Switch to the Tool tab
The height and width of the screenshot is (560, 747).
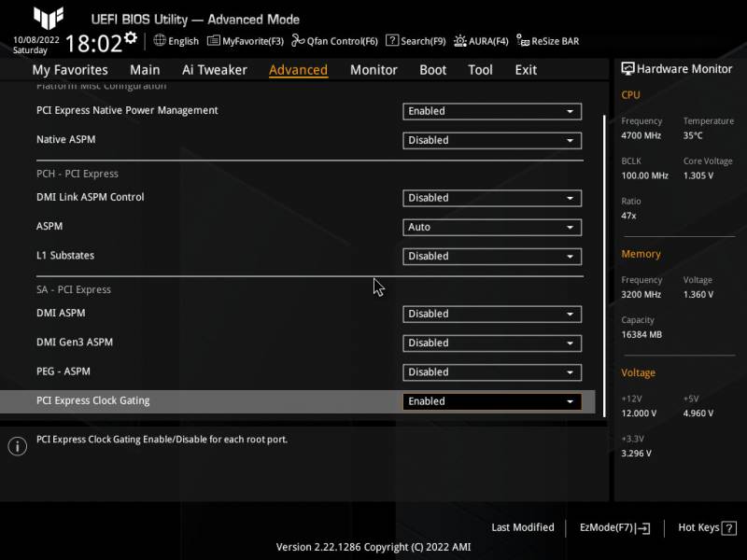480,70
